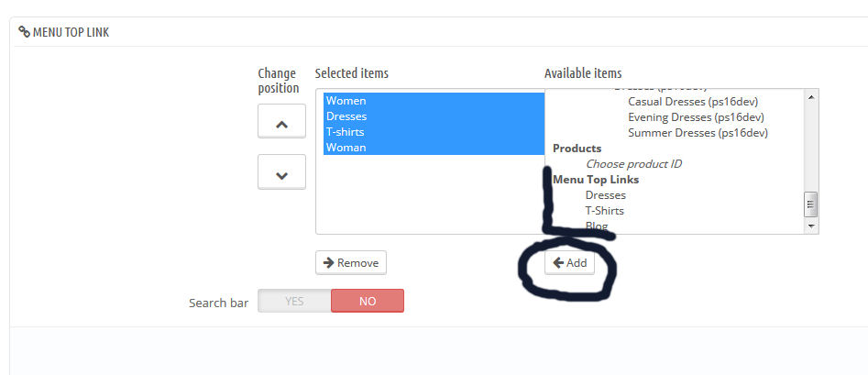Viewport: 868px width, 375px height.
Task: Click the Available items scrollbar thumb
Action: point(810,204)
